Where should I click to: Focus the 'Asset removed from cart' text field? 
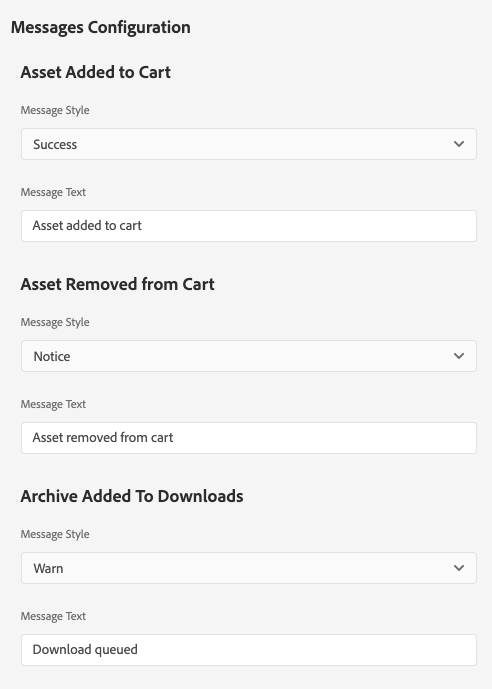tap(249, 438)
